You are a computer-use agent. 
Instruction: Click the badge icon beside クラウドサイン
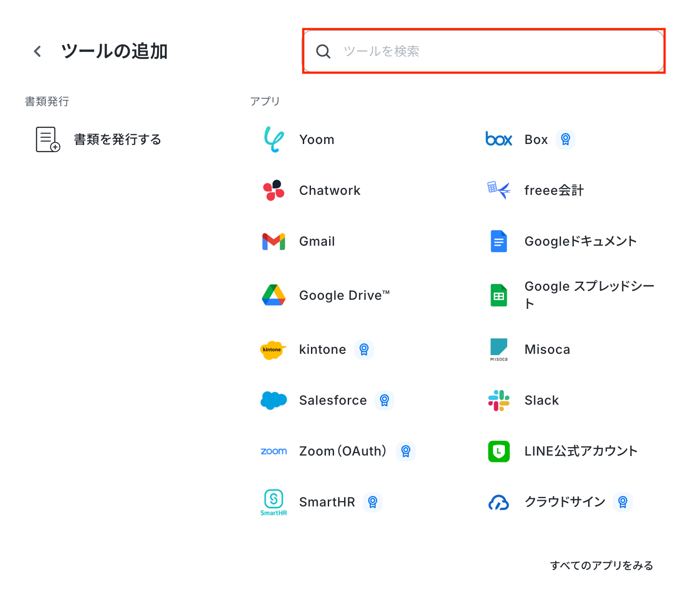623,502
